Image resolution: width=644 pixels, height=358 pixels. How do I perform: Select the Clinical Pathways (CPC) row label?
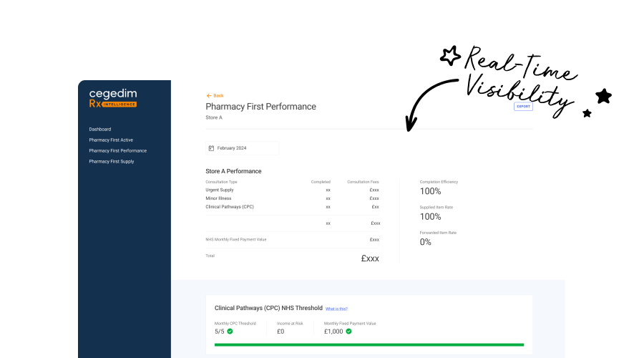click(x=230, y=207)
